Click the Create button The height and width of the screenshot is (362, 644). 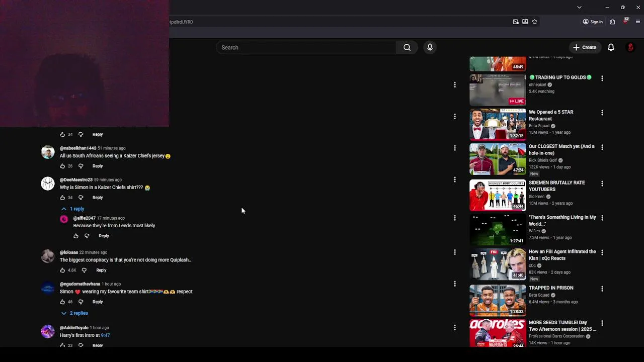pos(584,47)
